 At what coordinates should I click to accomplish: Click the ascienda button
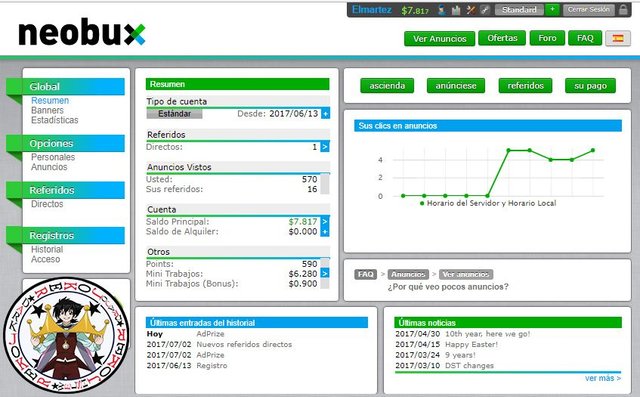click(387, 86)
